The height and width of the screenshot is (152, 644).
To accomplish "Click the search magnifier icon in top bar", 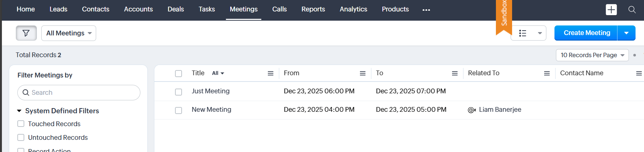I will pyautogui.click(x=632, y=10).
